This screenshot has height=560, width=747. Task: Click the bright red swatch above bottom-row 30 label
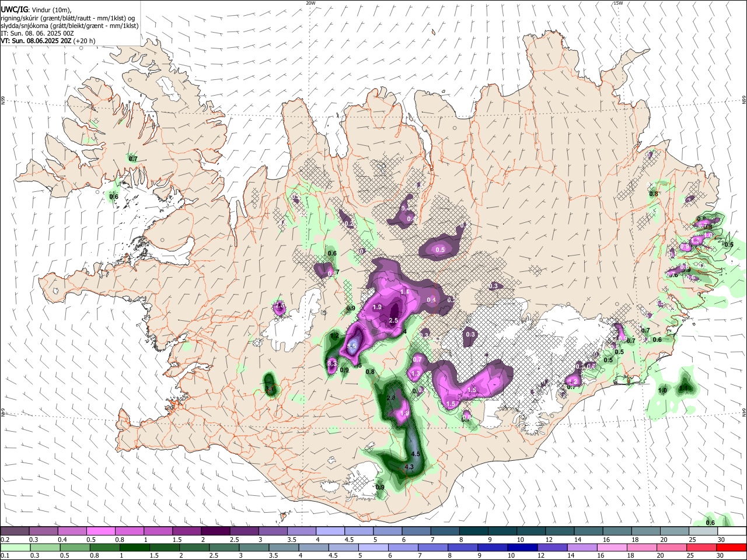732,547
